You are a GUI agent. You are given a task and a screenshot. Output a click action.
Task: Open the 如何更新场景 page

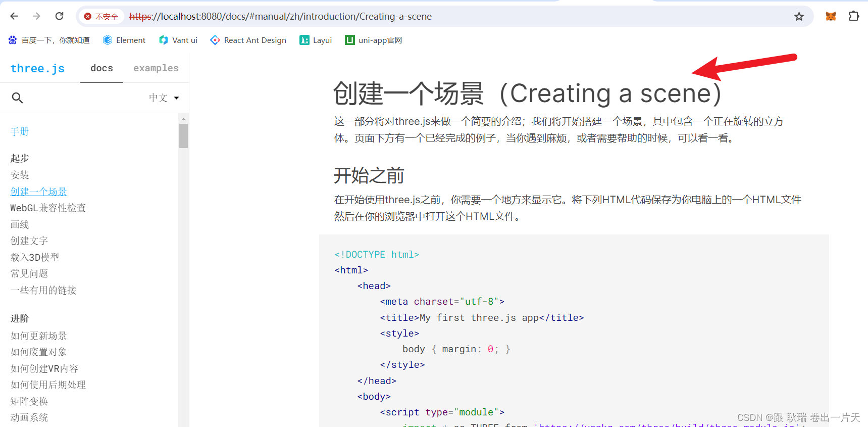coord(39,336)
